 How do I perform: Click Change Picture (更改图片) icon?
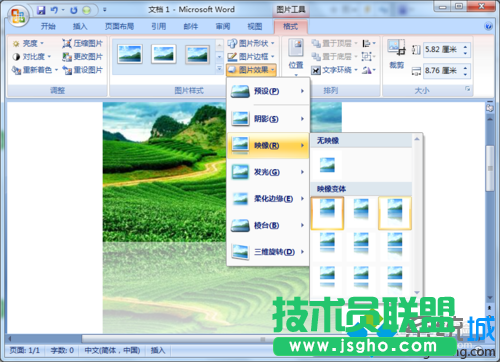[67, 57]
